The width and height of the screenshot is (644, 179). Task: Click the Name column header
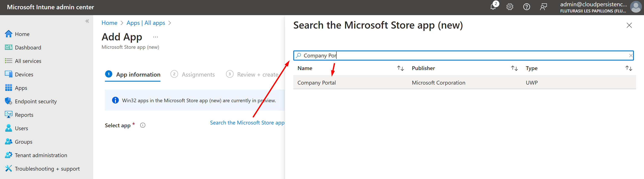[x=305, y=68]
